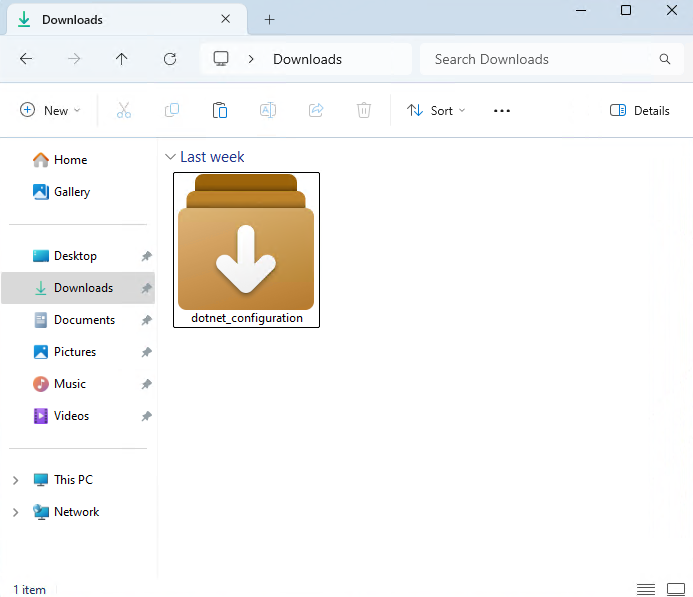
Task: Open the See more ellipsis menu
Action: [502, 111]
